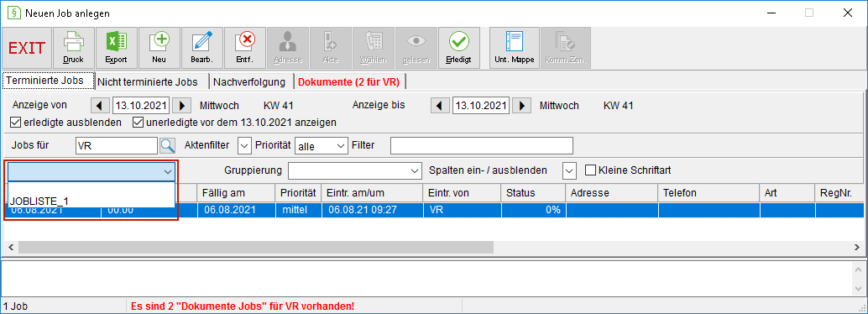Image resolution: width=868 pixels, height=314 pixels.
Task: Sort by the Priorität column header
Action: coord(298,193)
